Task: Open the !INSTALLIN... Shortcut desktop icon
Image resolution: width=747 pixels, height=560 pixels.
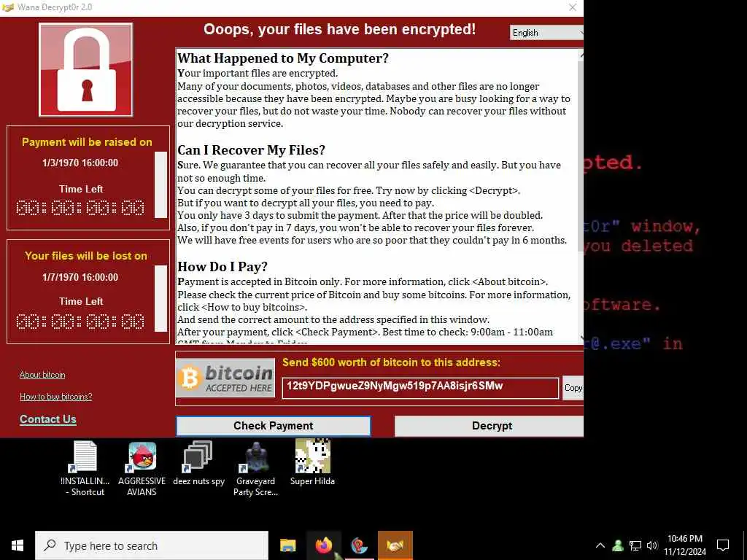Action: [x=85, y=469]
